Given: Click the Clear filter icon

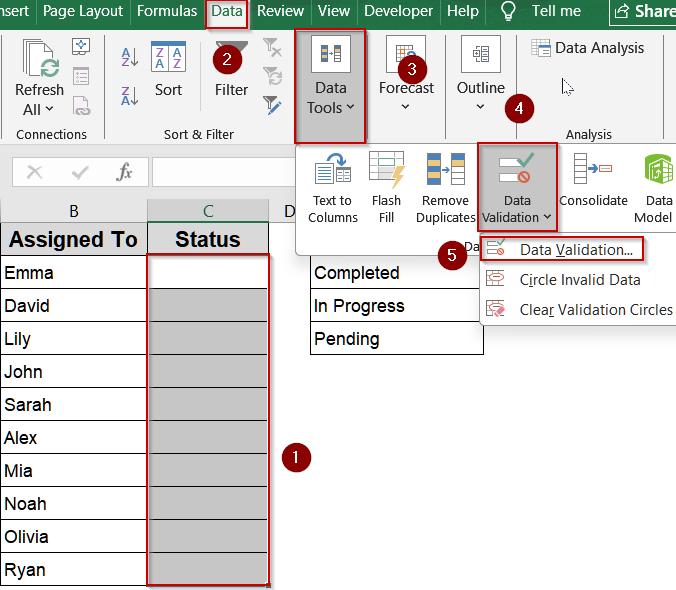Looking at the screenshot, I should (272, 47).
